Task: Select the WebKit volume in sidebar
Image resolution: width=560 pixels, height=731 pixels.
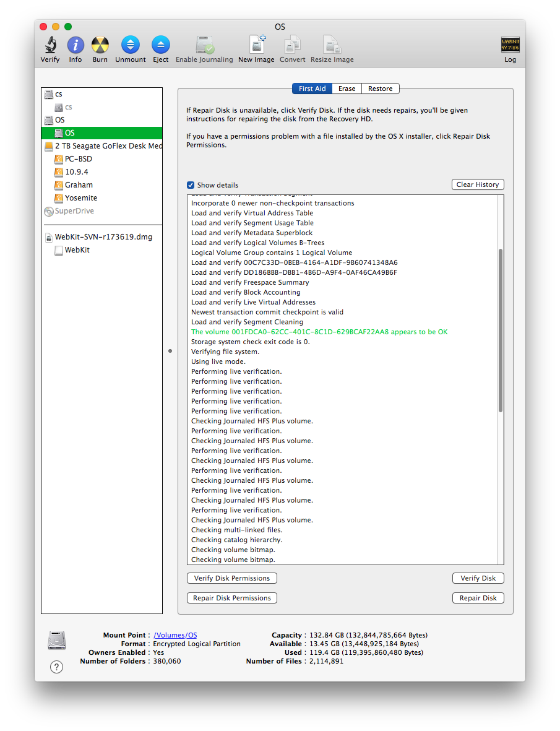Action: click(101, 250)
